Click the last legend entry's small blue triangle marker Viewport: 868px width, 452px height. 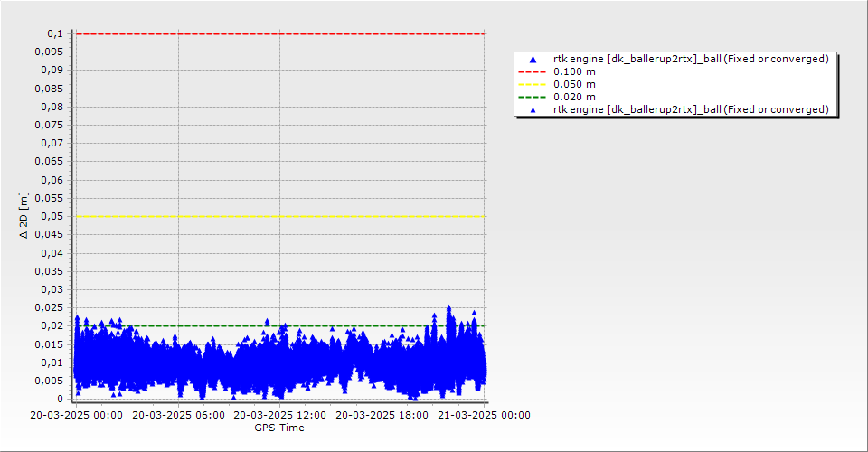(x=533, y=110)
